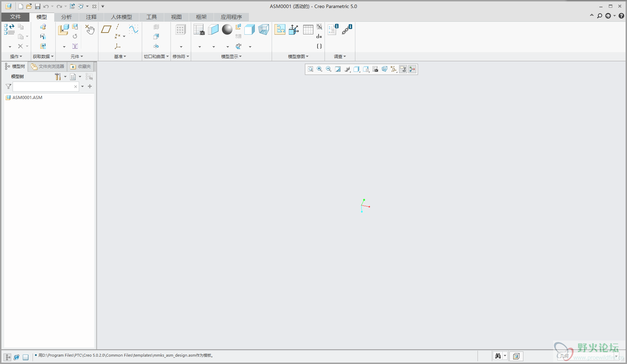Zoom In using the graphics toolbar
The image size is (627, 364).
[x=320, y=69]
